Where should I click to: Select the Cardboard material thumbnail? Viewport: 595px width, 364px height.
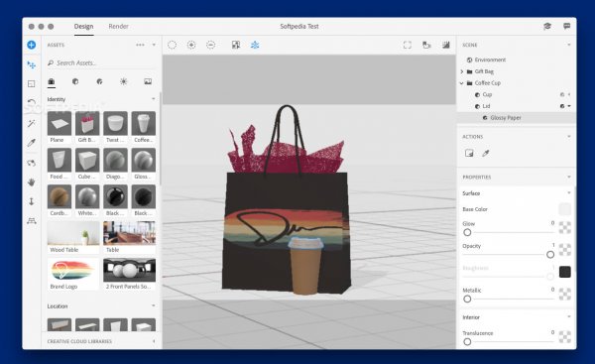coord(59,196)
